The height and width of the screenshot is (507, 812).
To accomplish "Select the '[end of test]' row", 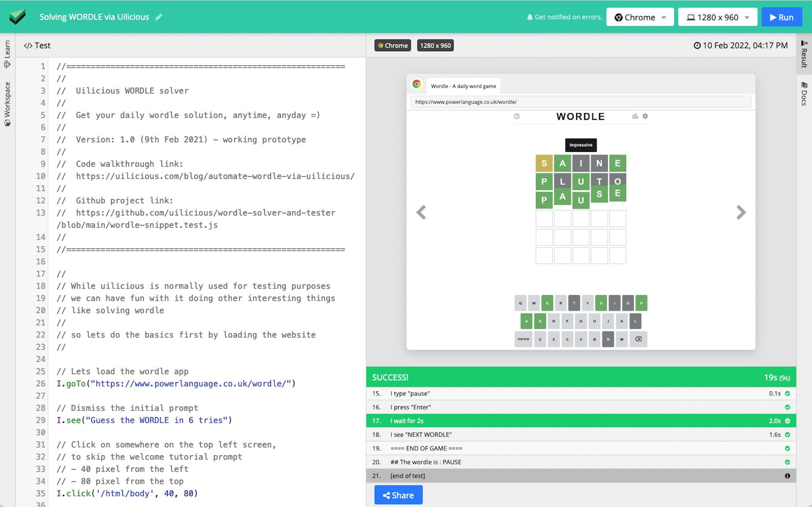I will 581,476.
